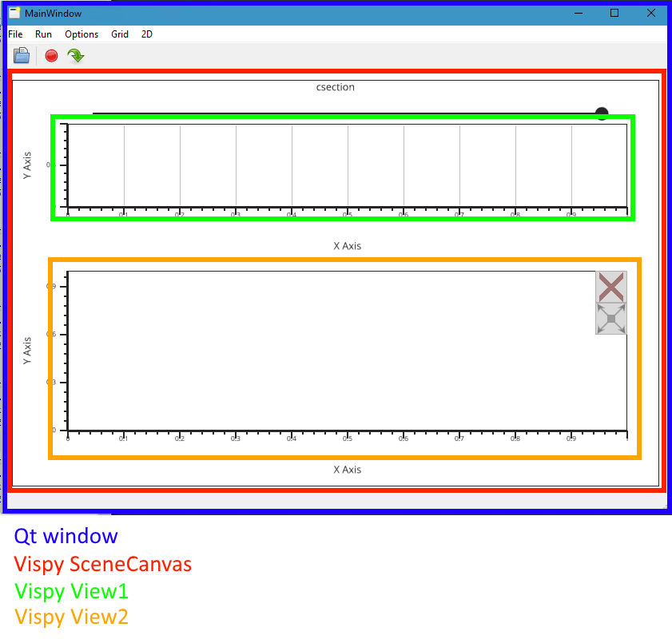Open the Run menu
672x639 pixels.
point(43,34)
